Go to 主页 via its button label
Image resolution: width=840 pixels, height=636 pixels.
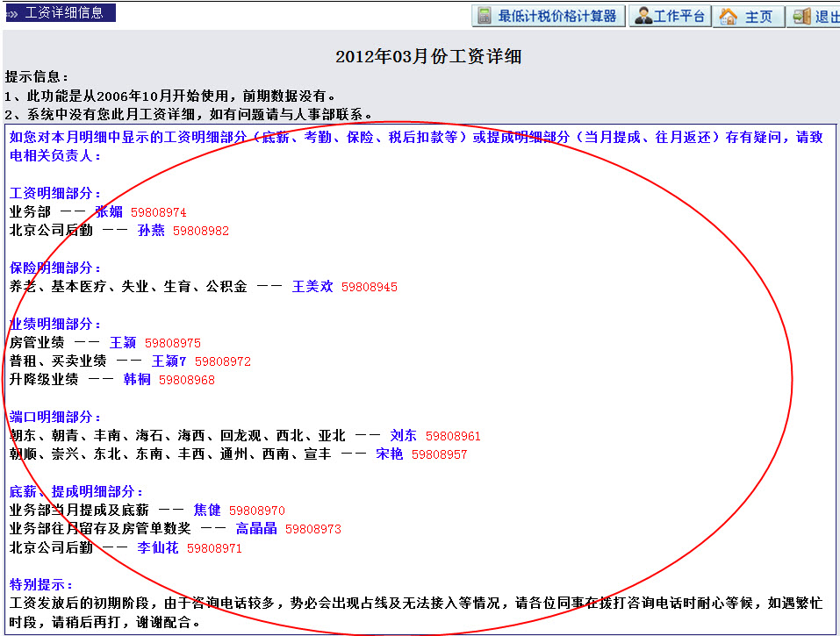(x=758, y=18)
